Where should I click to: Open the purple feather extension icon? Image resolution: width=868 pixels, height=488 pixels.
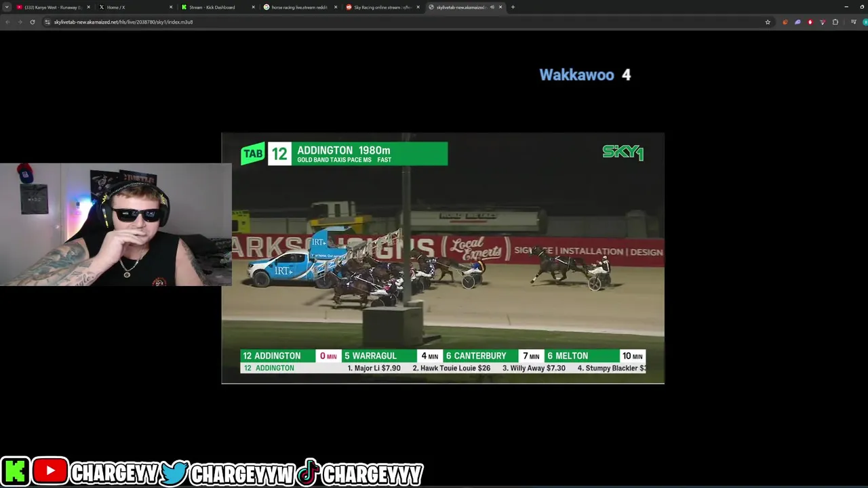click(x=797, y=22)
